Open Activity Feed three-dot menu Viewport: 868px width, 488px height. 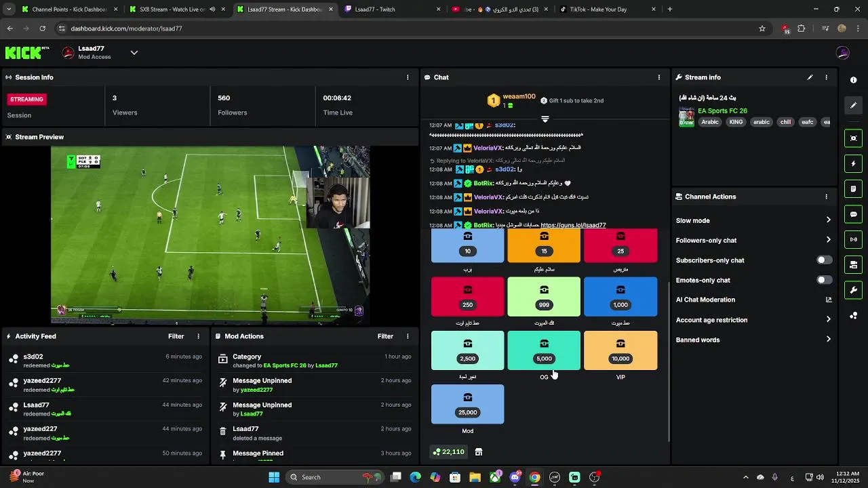(x=199, y=336)
